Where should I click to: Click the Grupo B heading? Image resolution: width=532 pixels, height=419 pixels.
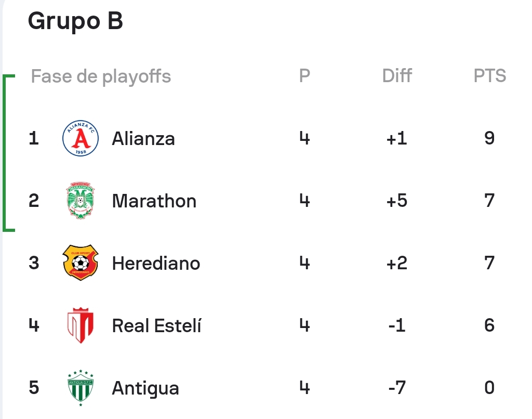tap(75, 21)
